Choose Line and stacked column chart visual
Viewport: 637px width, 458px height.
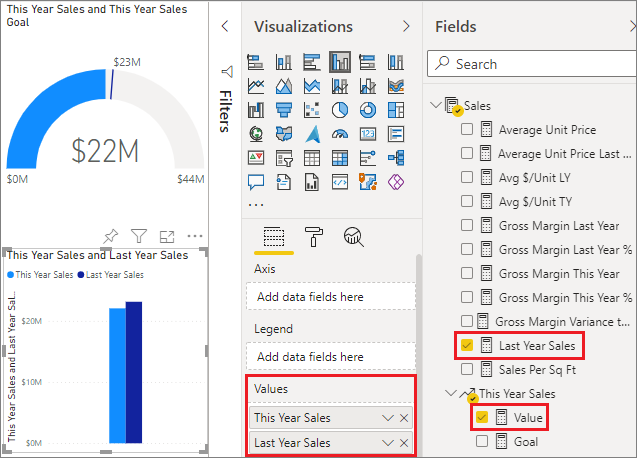coord(340,86)
